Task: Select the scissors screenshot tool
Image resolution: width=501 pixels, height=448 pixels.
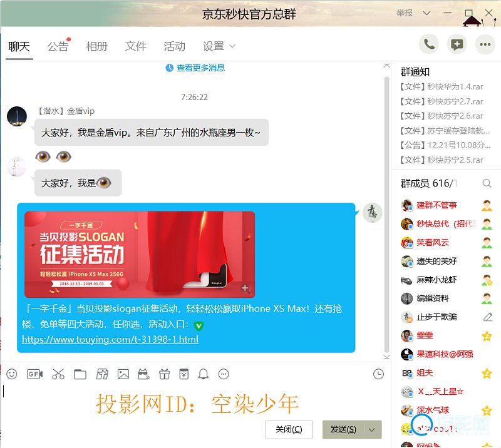Action: [x=58, y=374]
